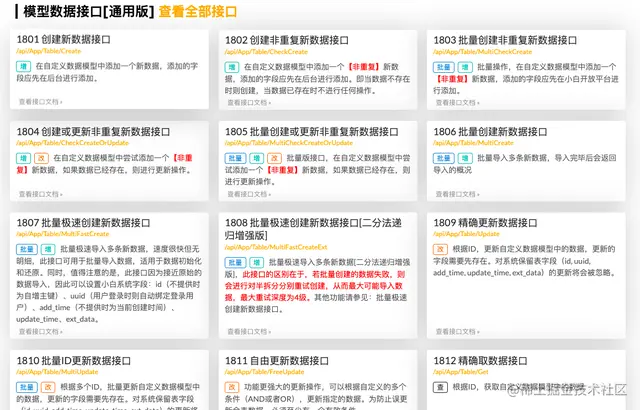Open 查看接口文档 in card 1804
This screenshot has height=410, width=640.
[40, 194]
